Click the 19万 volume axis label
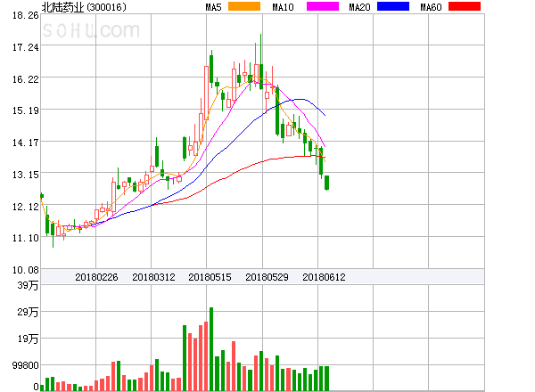 [28, 339]
